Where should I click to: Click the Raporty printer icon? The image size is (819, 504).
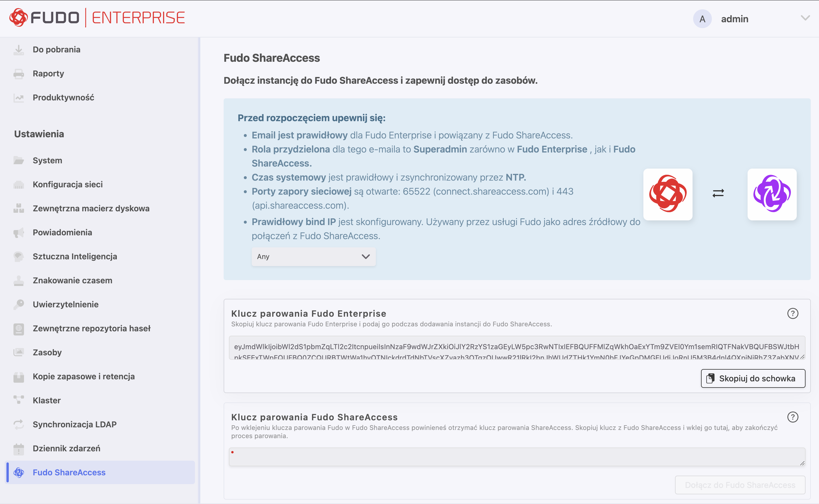pos(19,74)
